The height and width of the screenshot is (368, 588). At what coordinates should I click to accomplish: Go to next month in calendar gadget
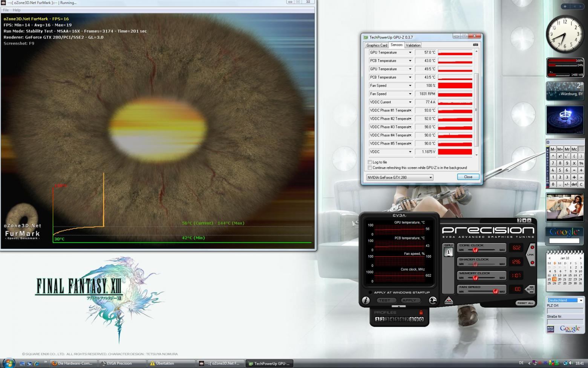tap(580, 258)
